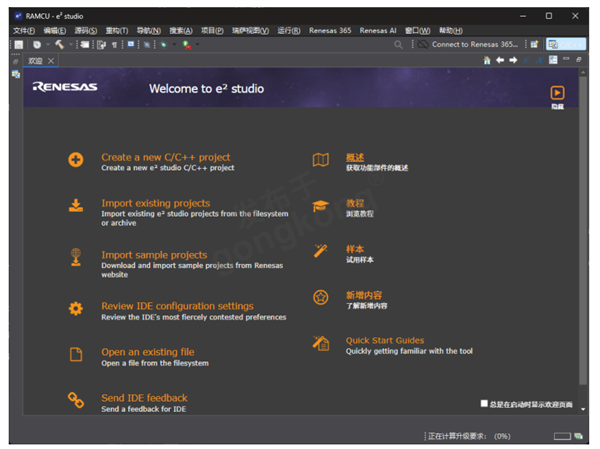Open dropdown beside the run launch icon

197,44
